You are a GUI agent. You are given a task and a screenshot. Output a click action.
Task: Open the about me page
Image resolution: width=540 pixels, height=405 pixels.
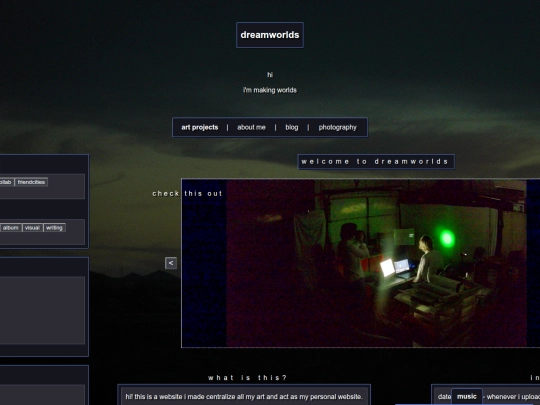251,127
